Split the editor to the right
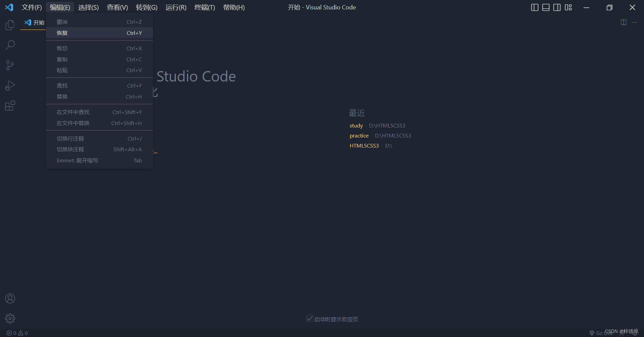 pyautogui.click(x=624, y=22)
